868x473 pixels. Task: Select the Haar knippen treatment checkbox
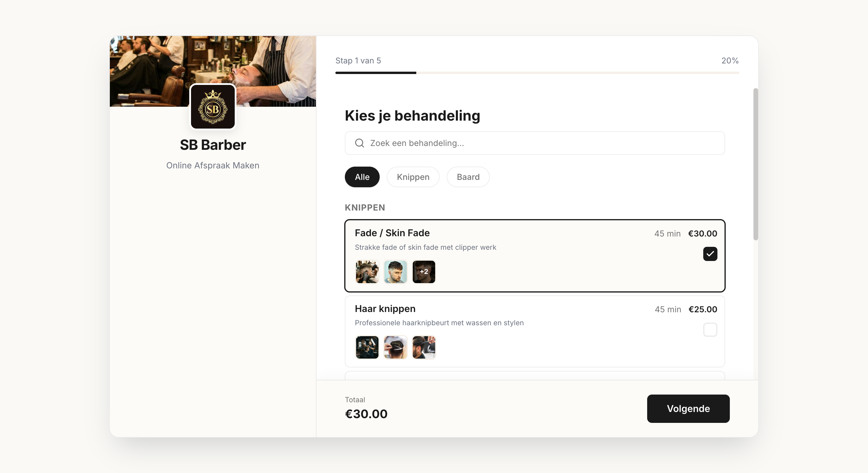click(x=710, y=330)
